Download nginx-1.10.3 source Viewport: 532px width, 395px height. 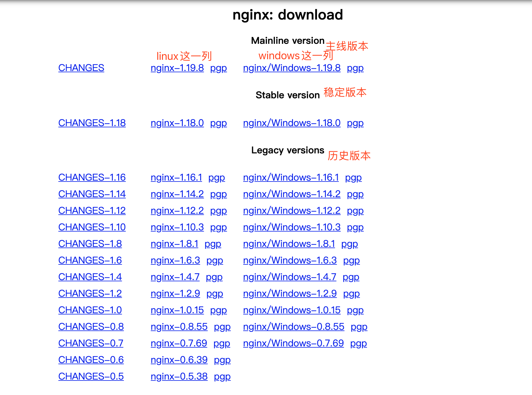(177, 227)
